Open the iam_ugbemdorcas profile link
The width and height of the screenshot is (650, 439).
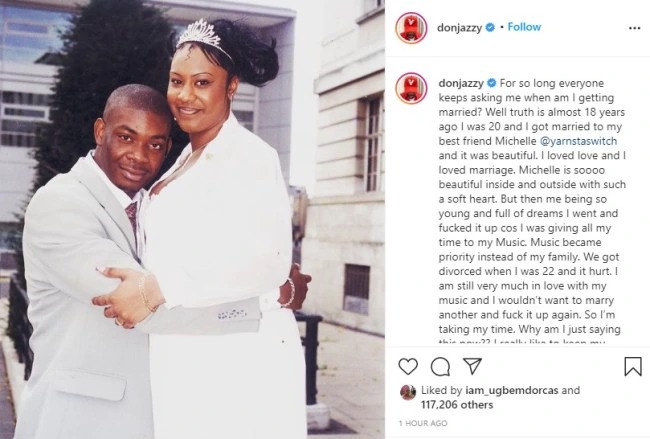tap(512, 390)
